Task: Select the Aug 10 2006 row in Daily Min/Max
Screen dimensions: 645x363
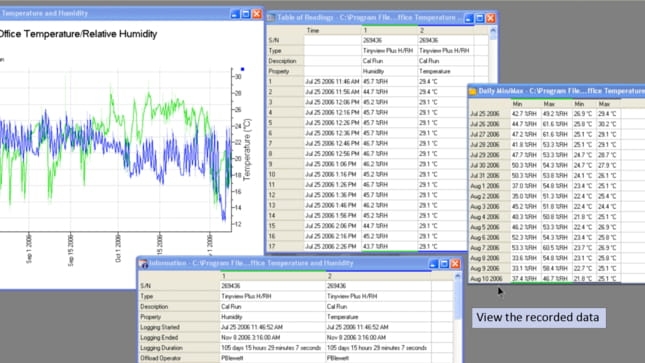Action: 490,279
